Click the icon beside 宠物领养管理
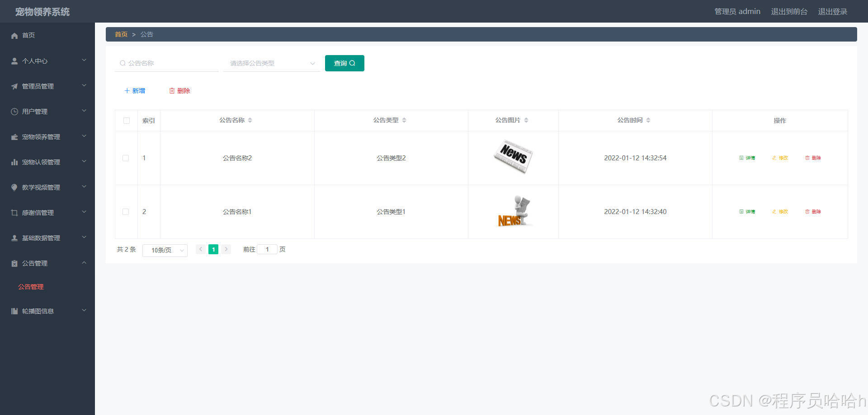Viewport: 868px width, 415px height. coord(14,137)
